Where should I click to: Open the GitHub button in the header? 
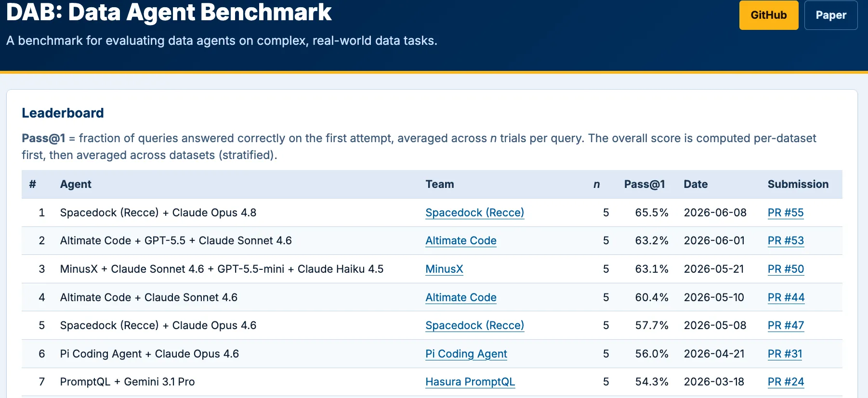(x=769, y=15)
